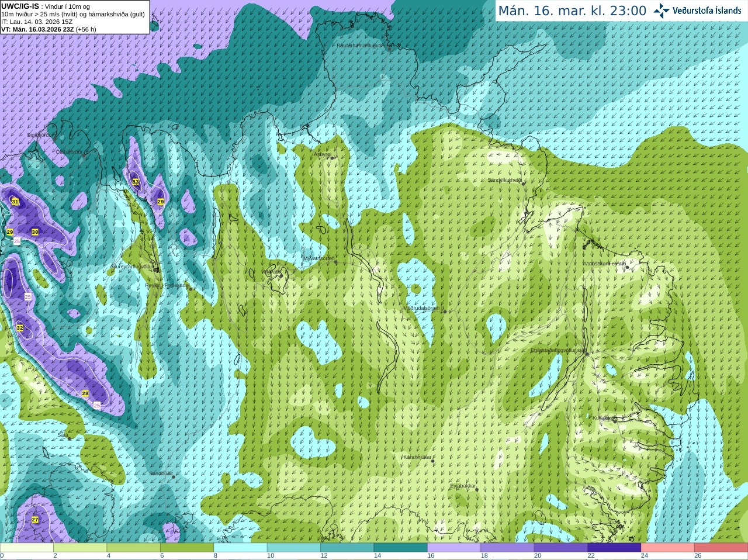Select the yellow 27 gust marker

click(35, 520)
